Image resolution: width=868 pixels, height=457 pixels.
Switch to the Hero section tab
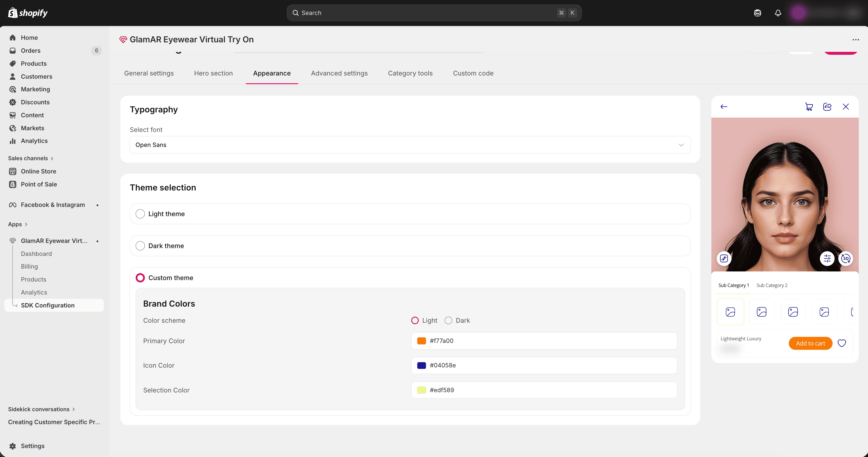click(x=213, y=73)
